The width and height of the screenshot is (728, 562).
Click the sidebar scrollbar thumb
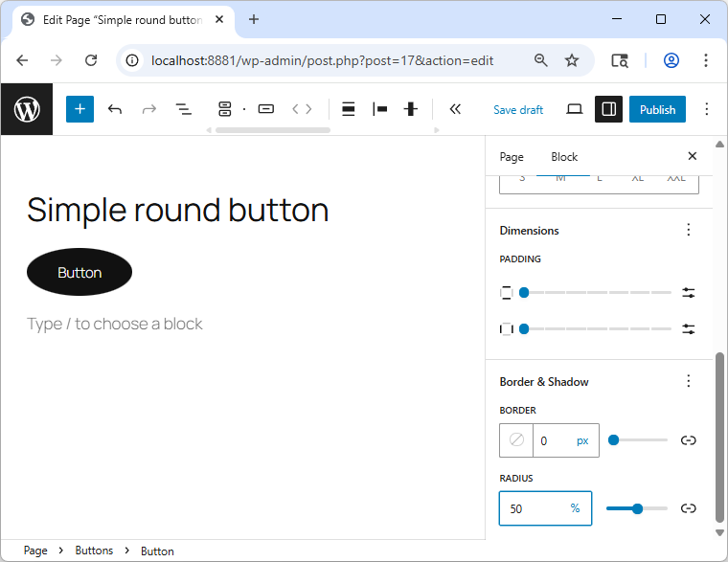(719, 438)
